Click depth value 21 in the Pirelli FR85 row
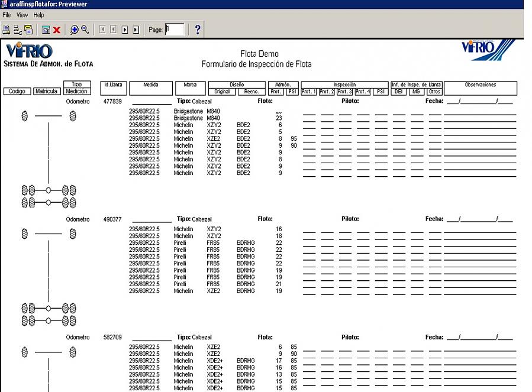The height and width of the screenshot is (392, 532). [x=279, y=284]
